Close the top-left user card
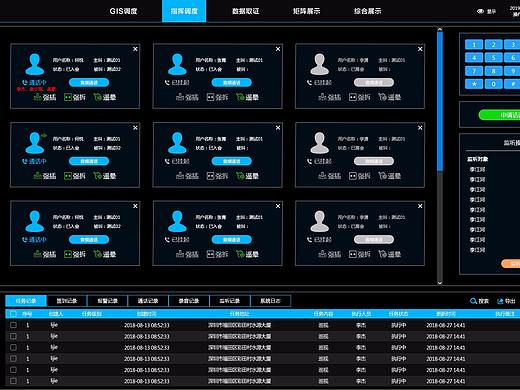Image resolution: width=520 pixels, height=390 pixels. point(135,49)
